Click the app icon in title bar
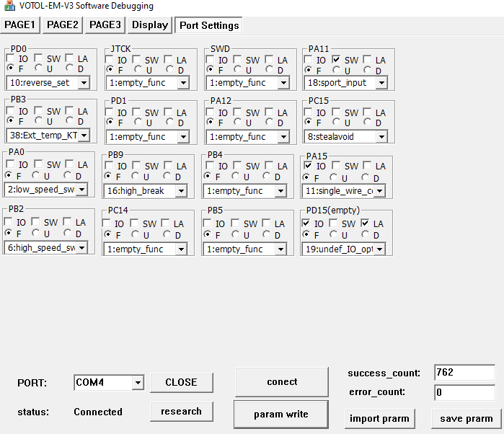This screenshot has width=504, height=434. click(x=6, y=6)
